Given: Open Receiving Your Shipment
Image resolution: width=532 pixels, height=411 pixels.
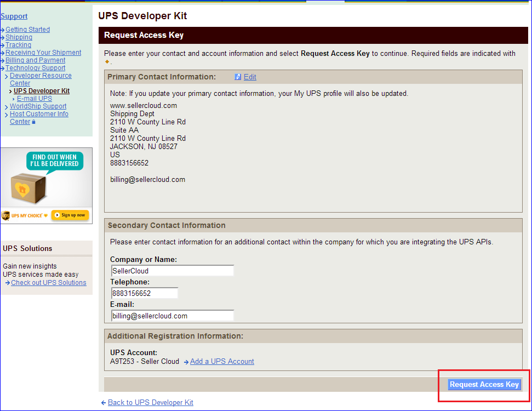Looking at the screenshot, I should (43, 53).
